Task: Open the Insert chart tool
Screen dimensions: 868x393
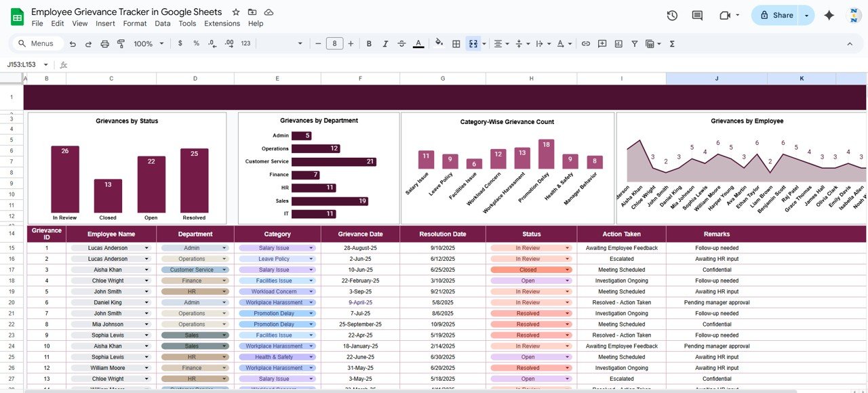Action: [x=618, y=43]
